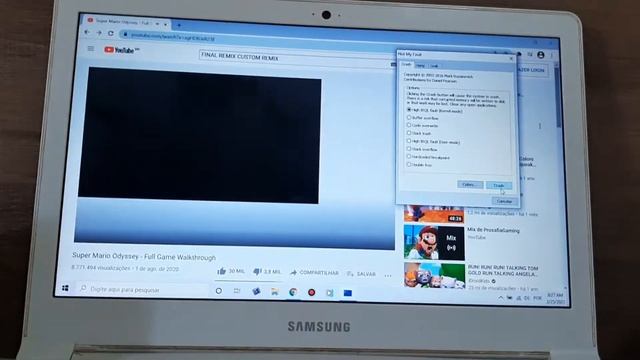Close the Super Mario Odyssey browser tab

(x=165, y=24)
